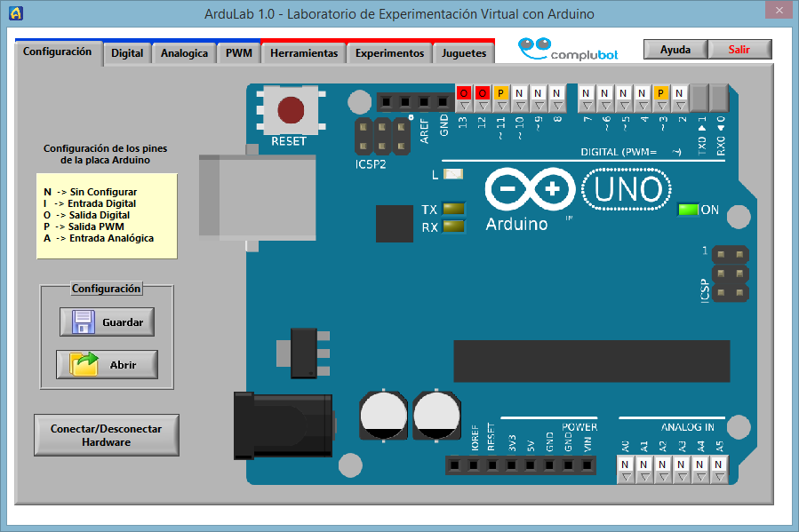Viewport: 799px width, 532px height.
Task: Click the floppy disk Guardar icon
Action: pos(84,322)
